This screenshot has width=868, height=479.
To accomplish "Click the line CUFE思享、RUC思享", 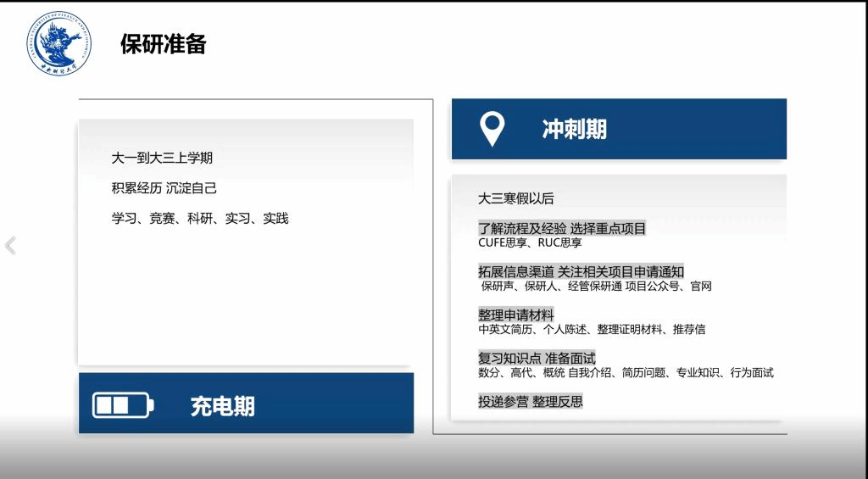I will point(530,242).
